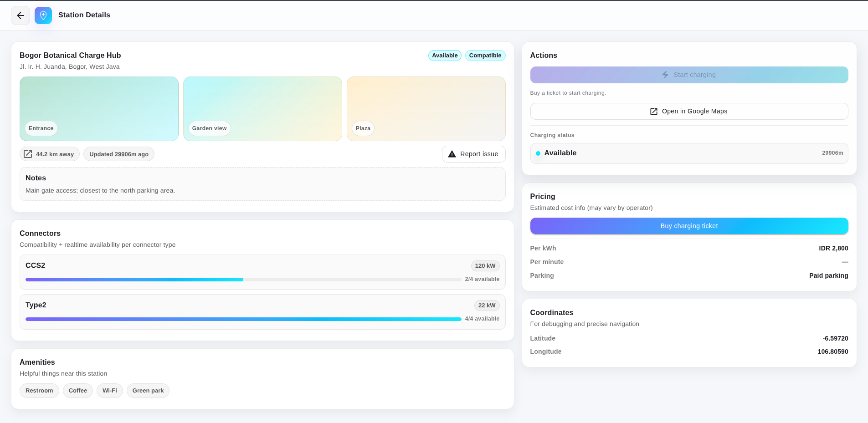Image resolution: width=868 pixels, height=423 pixels.
Task: Click the back arrow icon
Action: tap(21, 15)
